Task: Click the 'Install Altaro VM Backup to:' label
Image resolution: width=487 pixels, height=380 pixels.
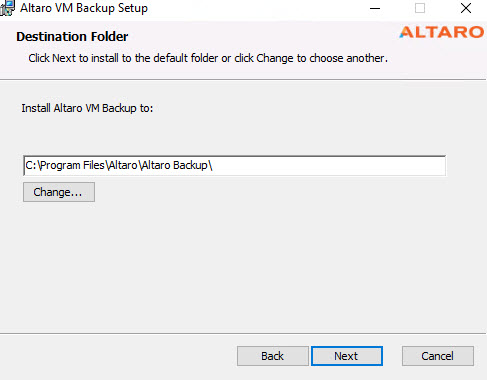Action: click(87, 108)
